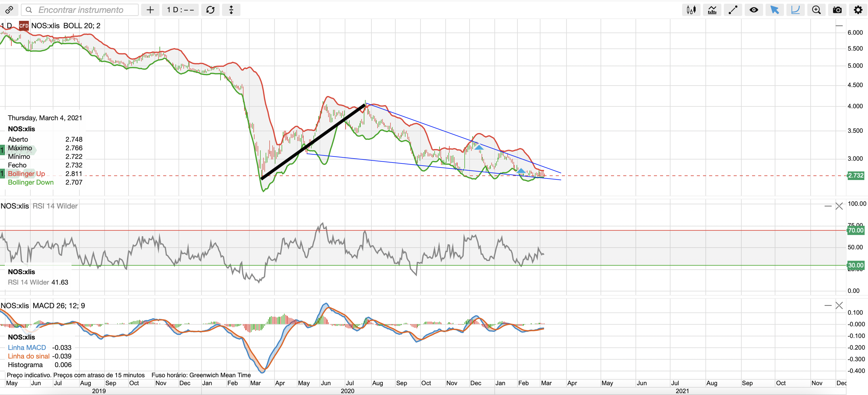
Task: Select the trend line drawing tool
Action: 733,10
